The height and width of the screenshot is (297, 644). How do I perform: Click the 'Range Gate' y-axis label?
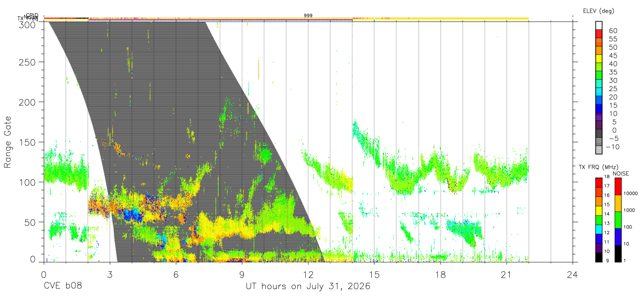pos(8,142)
